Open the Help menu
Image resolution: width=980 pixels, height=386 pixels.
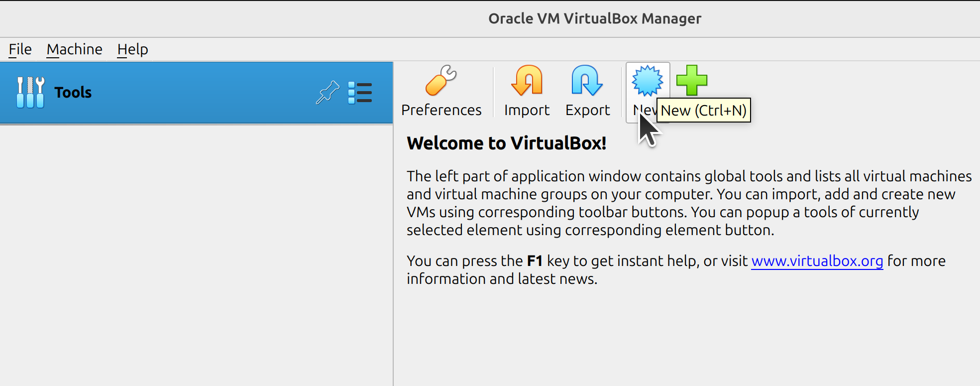132,49
